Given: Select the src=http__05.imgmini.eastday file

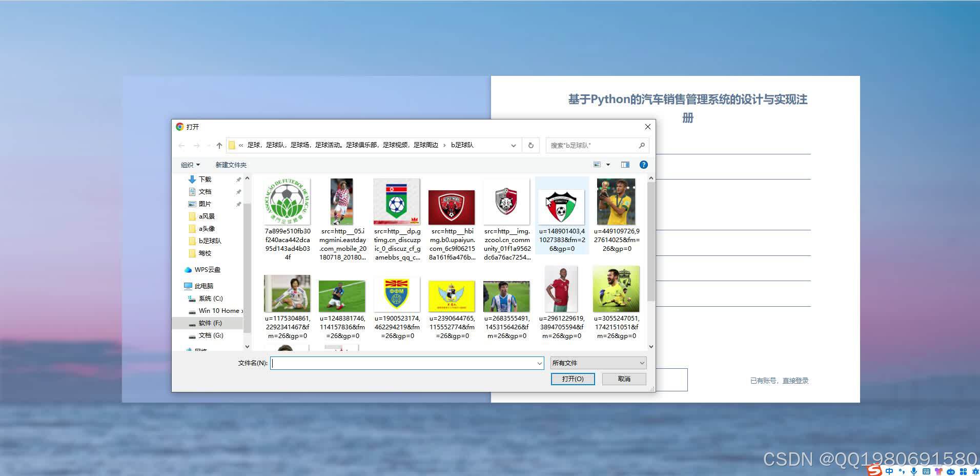Looking at the screenshot, I should coord(342,219).
